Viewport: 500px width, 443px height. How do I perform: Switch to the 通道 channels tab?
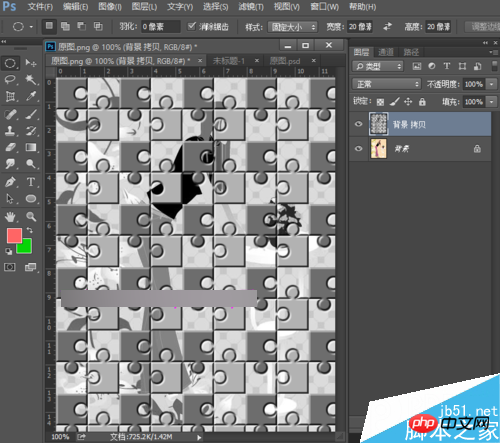386,52
